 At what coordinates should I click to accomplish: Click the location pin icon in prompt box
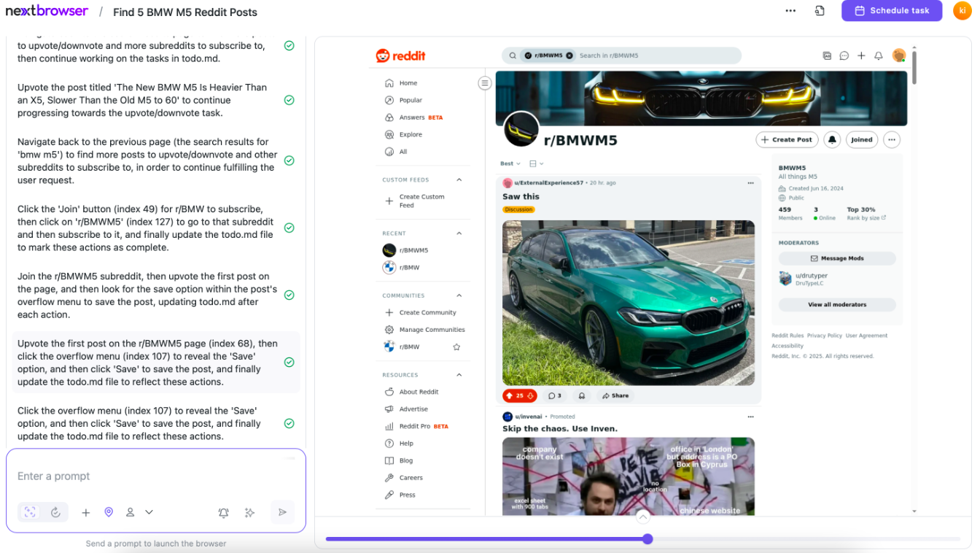coord(109,512)
